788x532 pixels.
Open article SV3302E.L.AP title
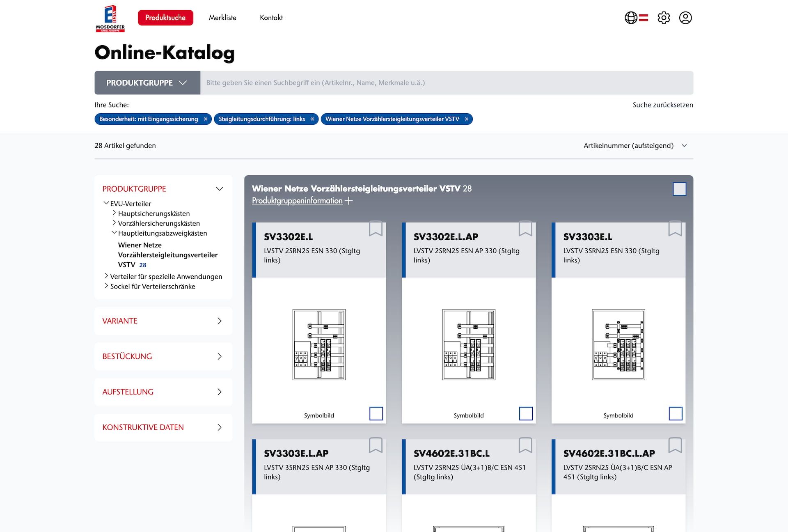tap(446, 237)
